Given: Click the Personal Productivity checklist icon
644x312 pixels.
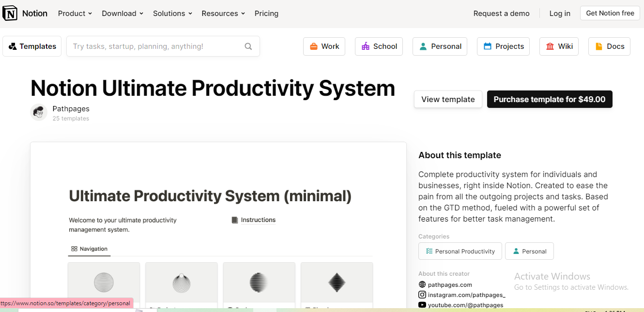Looking at the screenshot, I should coord(429,251).
